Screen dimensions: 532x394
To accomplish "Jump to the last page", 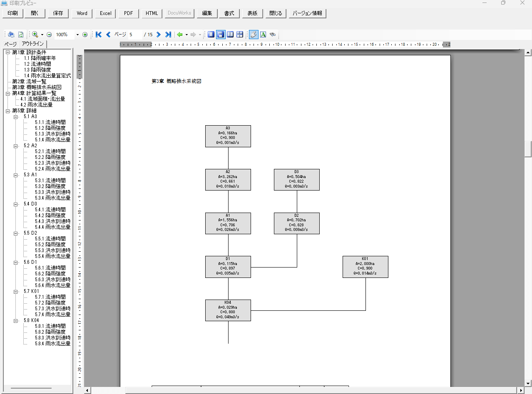I will tap(168, 35).
